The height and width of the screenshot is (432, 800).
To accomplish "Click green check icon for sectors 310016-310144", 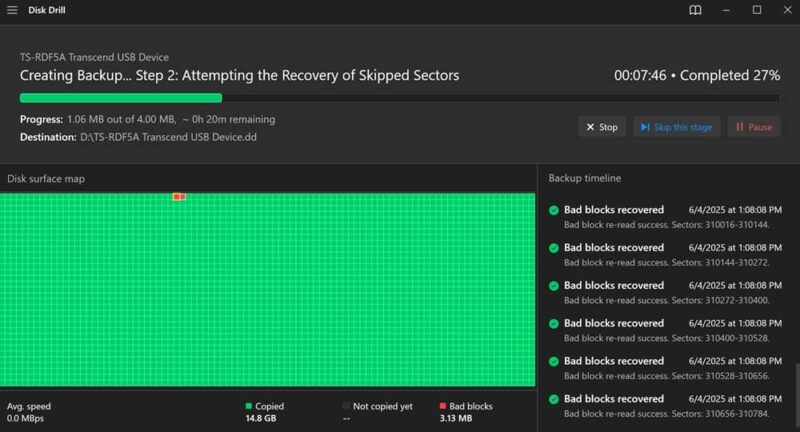I will 553,210.
